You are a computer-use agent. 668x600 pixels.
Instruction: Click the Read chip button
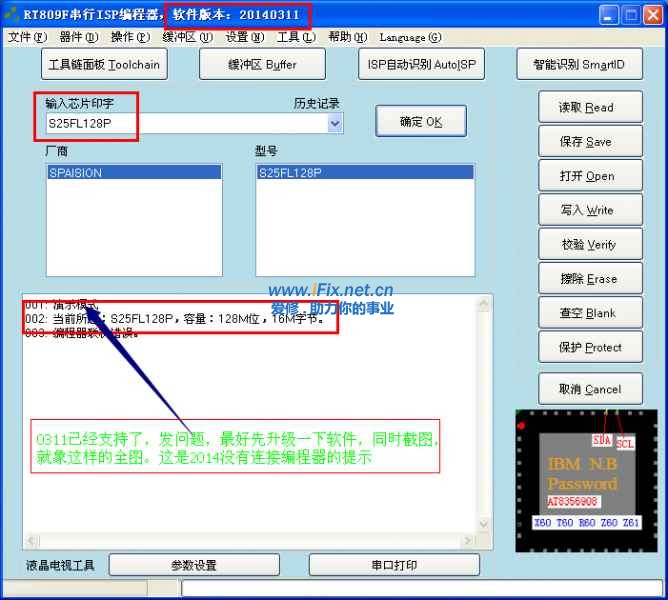pos(586,107)
